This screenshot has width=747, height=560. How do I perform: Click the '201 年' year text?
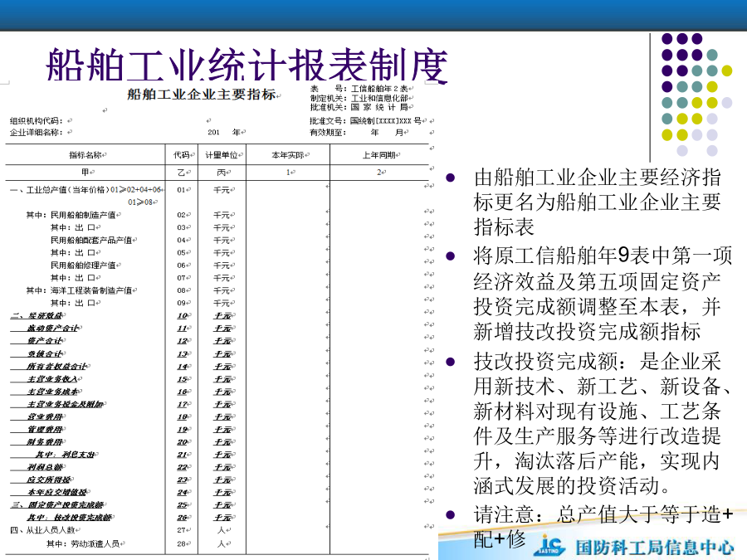coord(224,133)
